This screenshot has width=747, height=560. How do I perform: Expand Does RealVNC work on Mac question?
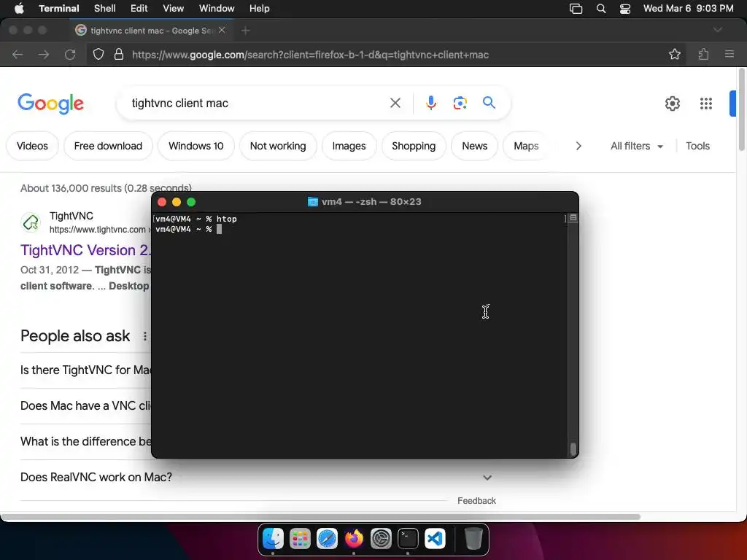[x=256, y=477]
